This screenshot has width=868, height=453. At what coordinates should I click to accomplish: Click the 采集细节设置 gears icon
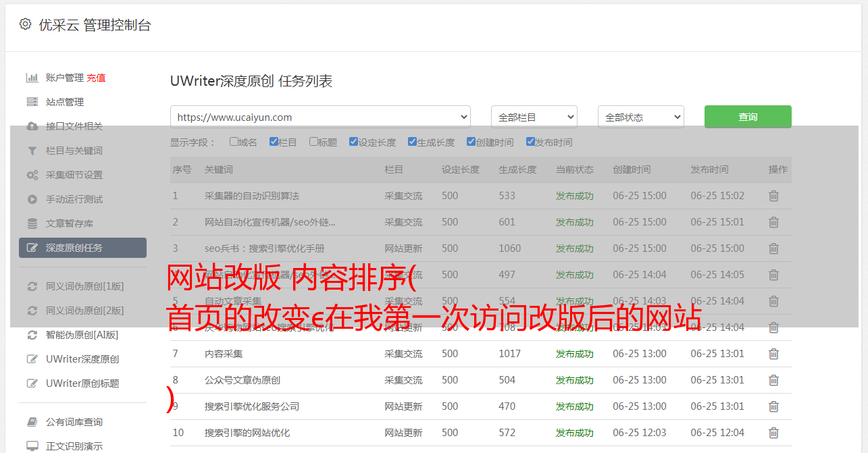[x=32, y=175]
